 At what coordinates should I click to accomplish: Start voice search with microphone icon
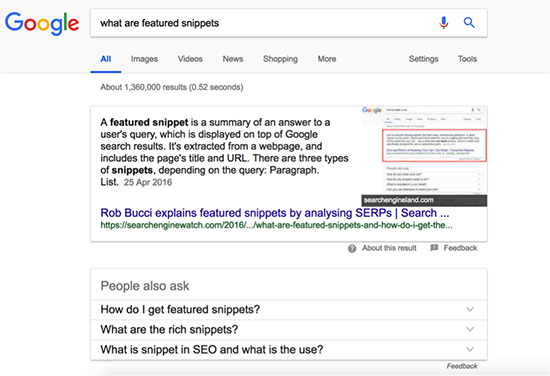(x=443, y=23)
